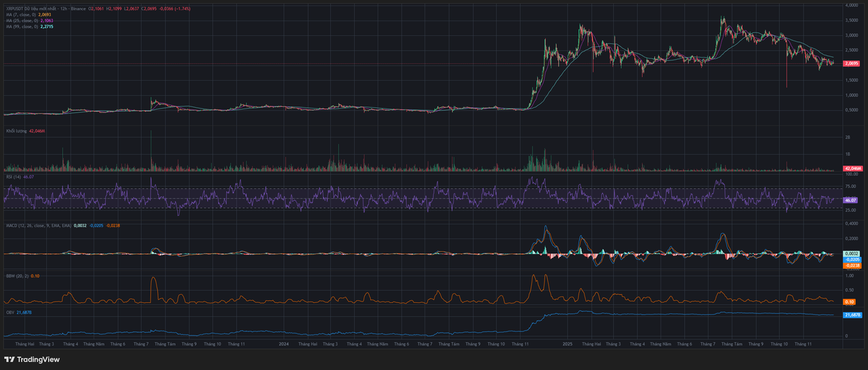Image resolution: width=868 pixels, height=370 pixels.
Task: Click the RSI value tag 46.07 on axis
Action: tap(852, 201)
